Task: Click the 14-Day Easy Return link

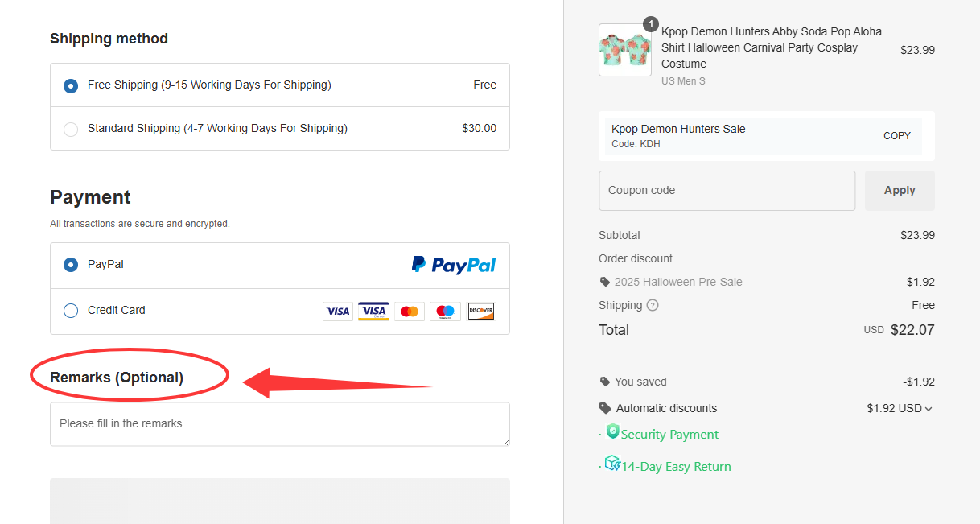Action: coord(674,467)
